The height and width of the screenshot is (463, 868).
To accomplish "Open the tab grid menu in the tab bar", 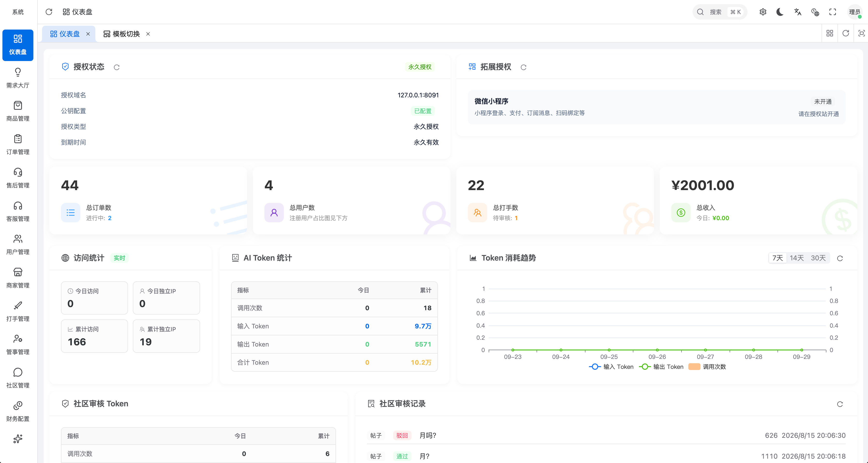I will pos(830,33).
